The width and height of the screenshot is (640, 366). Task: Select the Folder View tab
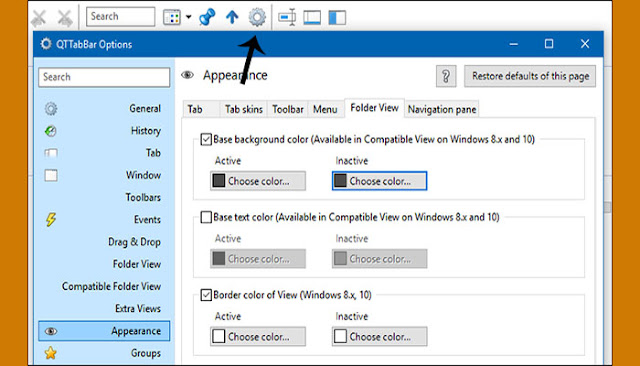pyautogui.click(x=374, y=108)
